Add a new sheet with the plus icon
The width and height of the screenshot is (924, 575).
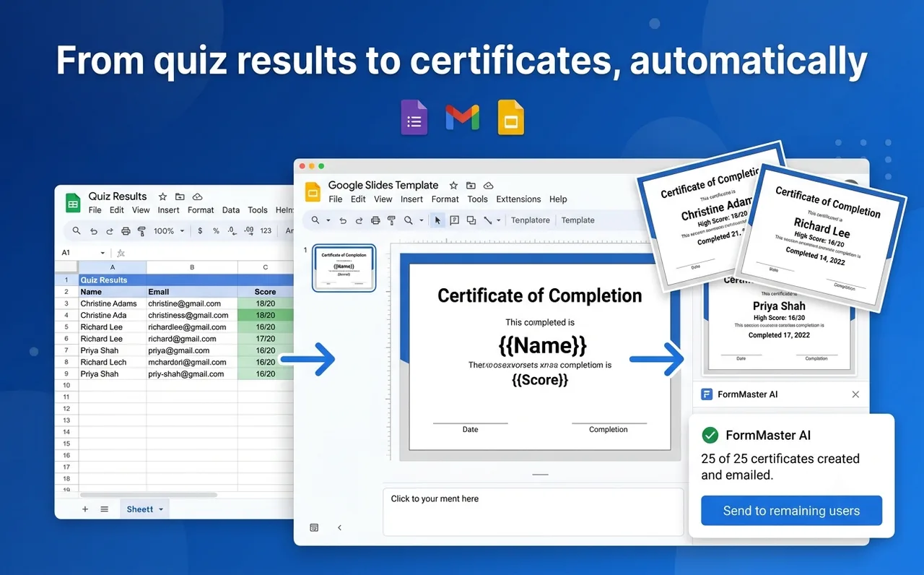click(85, 509)
